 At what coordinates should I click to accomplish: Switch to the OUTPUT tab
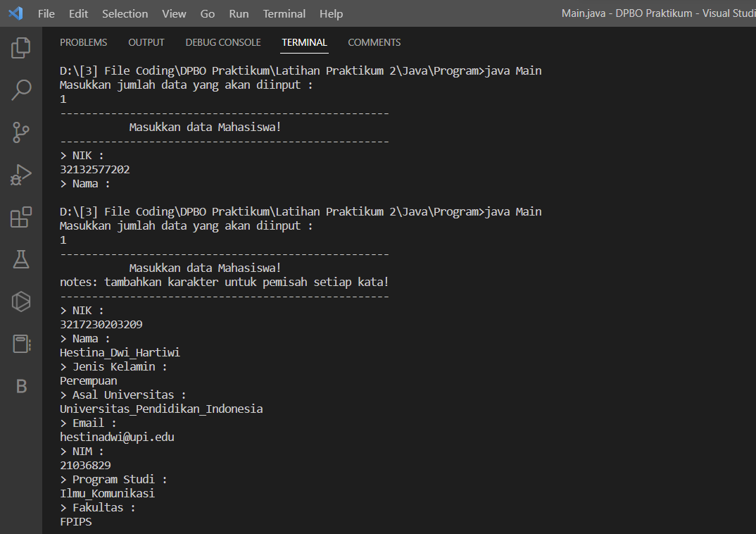click(146, 42)
